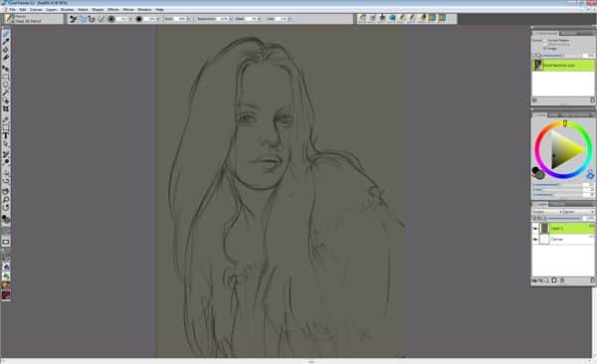Screen dimensions: 597x364
Task: Open the layer composite method dropdown
Action: click(x=547, y=211)
